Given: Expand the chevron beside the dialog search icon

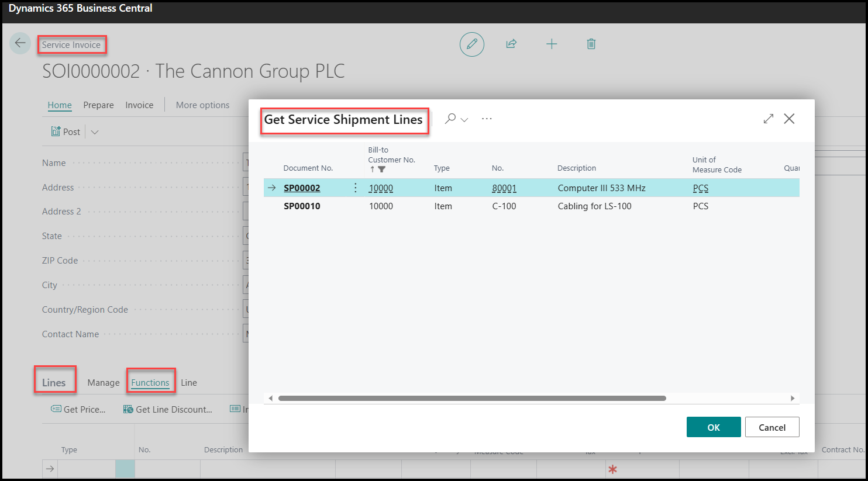Looking at the screenshot, I should point(464,120).
